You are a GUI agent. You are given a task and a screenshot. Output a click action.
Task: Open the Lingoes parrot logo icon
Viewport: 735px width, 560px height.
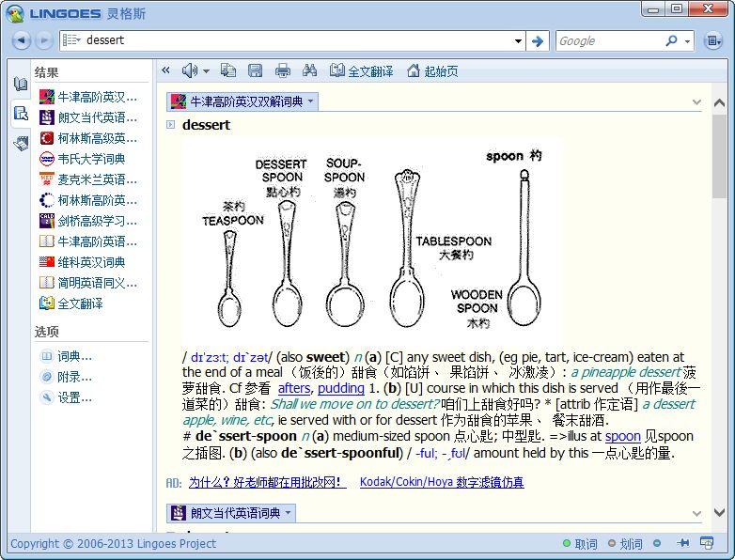(x=14, y=12)
